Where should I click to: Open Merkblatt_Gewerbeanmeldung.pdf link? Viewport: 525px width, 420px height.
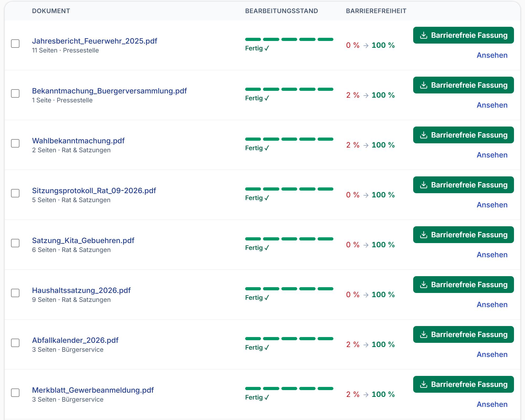click(x=93, y=390)
